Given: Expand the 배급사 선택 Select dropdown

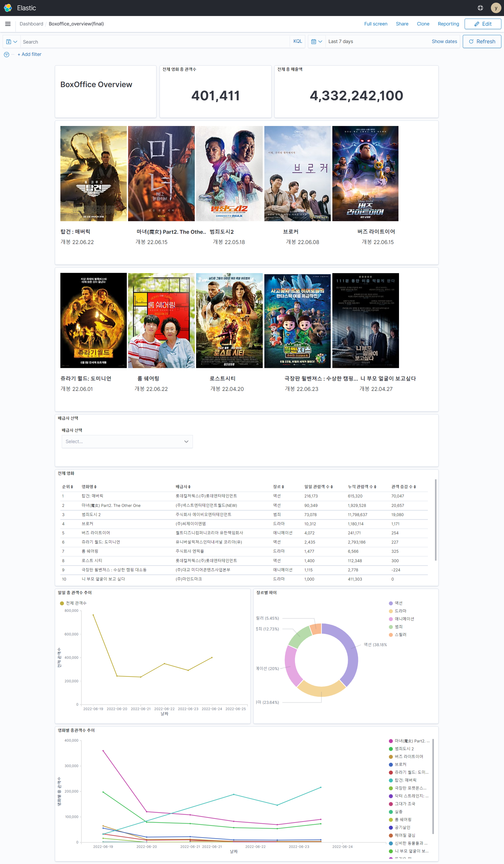Looking at the screenshot, I should pyautogui.click(x=127, y=442).
